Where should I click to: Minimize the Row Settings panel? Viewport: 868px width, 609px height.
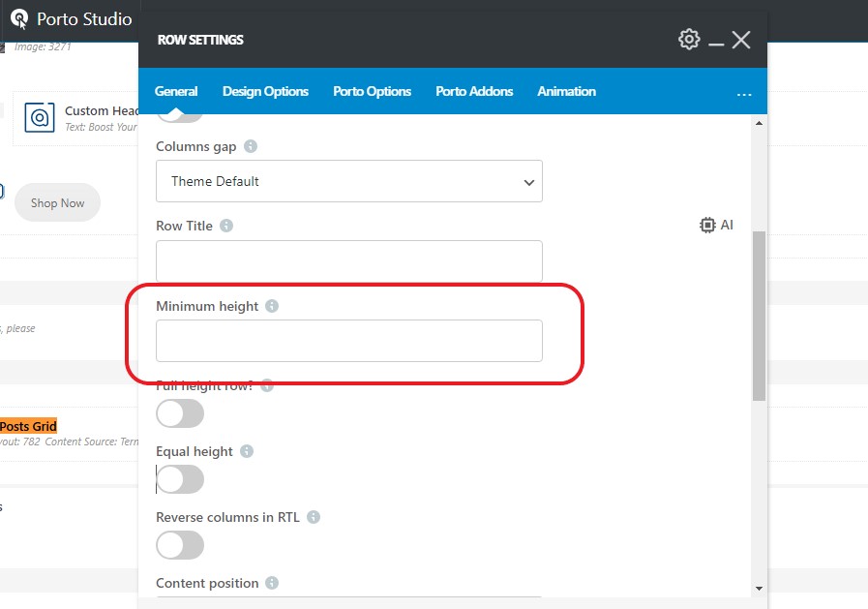pyautogui.click(x=716, y=41)
